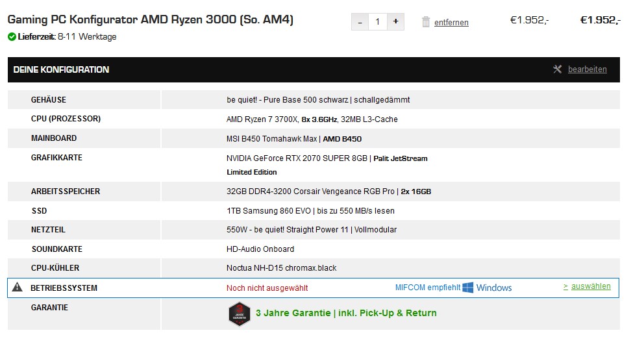The width and height of the screenshot is (644, 346).
Task: Click the be quiet! Pure Base 500 text
Action: (x=318, y=100)
